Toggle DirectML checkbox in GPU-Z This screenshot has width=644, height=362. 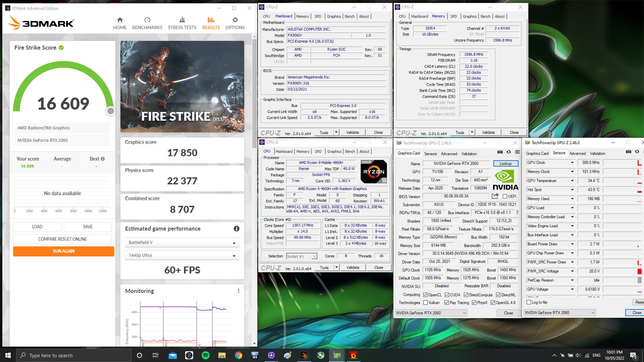[498, 295]
